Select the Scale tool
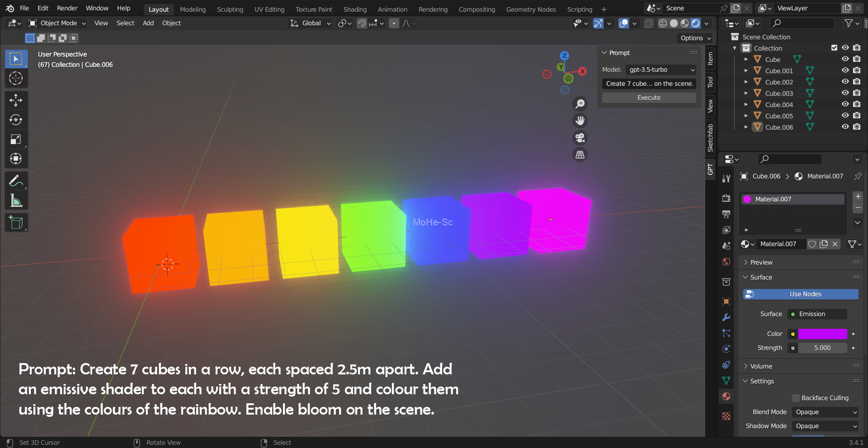 pos(16,140)
